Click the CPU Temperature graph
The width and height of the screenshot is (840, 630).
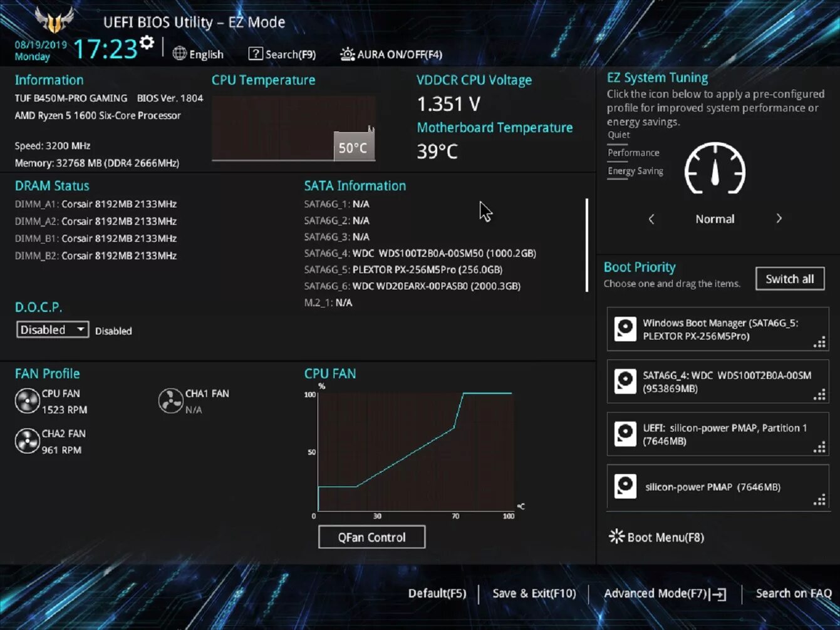[x=293, y=128]
